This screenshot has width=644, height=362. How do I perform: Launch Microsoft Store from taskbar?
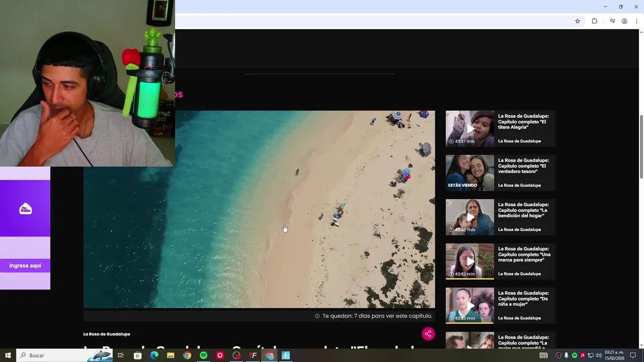pos(137,355)
